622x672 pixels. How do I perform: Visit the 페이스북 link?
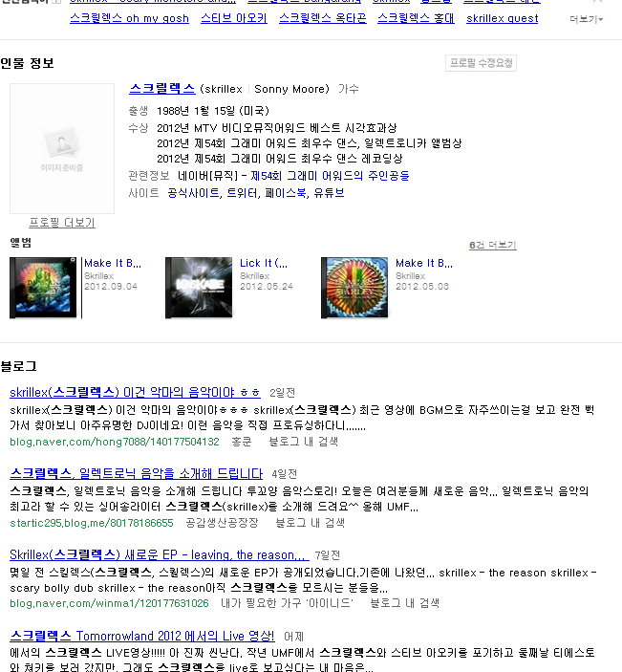(286, 193)
